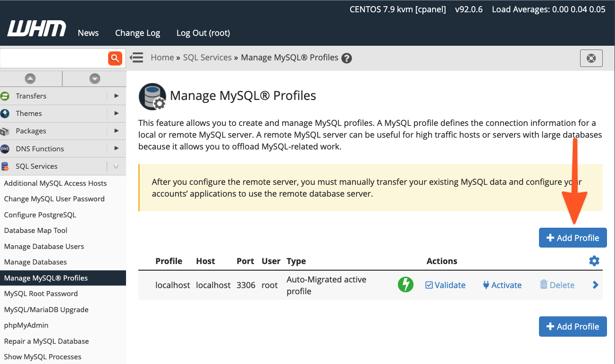Validate the localhost profile

point(446,285)
